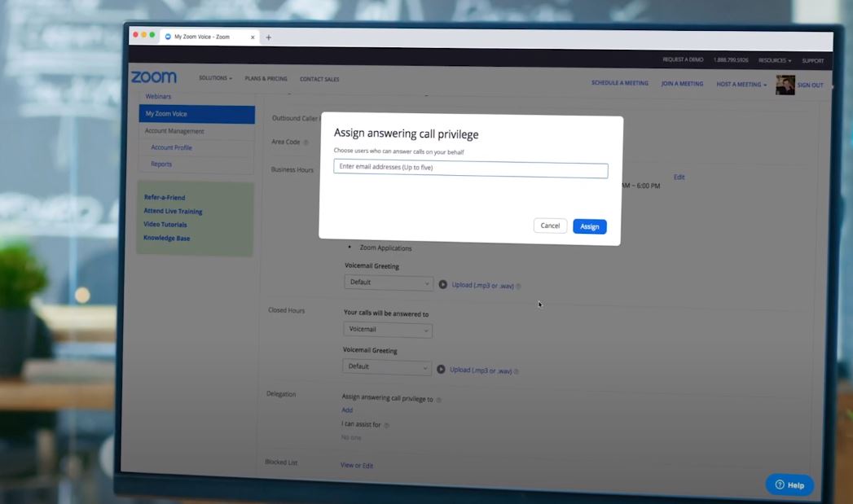Click info icon next to Closed Hours upload
The width and height of the screenshot is (853, 504).
(x=517, y=372)
